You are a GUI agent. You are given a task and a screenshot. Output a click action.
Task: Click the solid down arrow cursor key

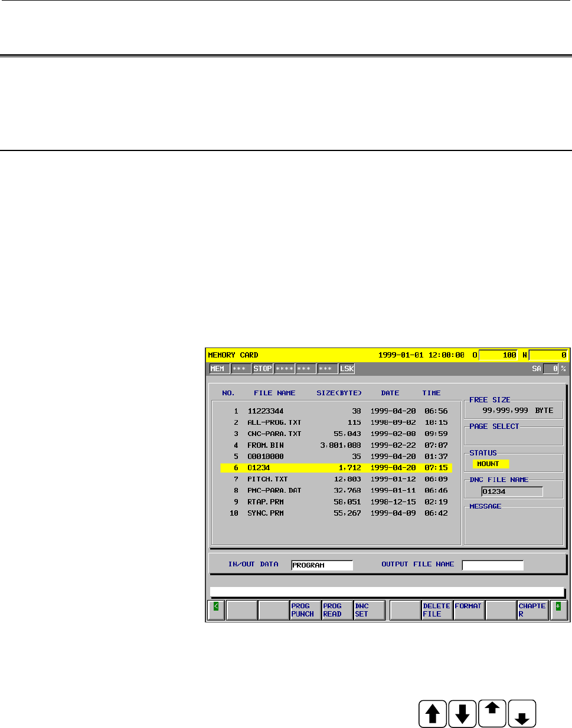[462, 713]
